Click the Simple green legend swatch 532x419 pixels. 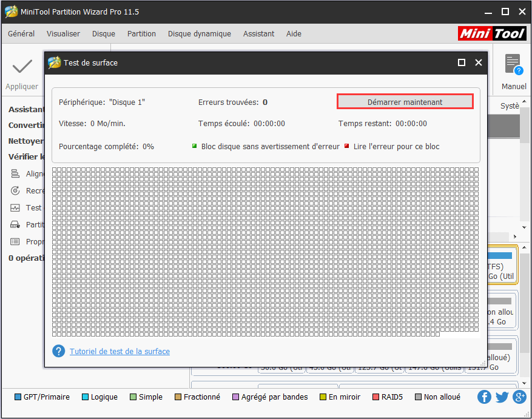[133, 397]
